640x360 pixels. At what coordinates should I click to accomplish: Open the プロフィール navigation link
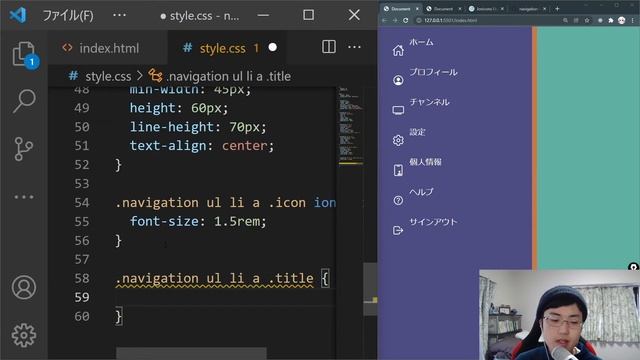pos(433,72)
